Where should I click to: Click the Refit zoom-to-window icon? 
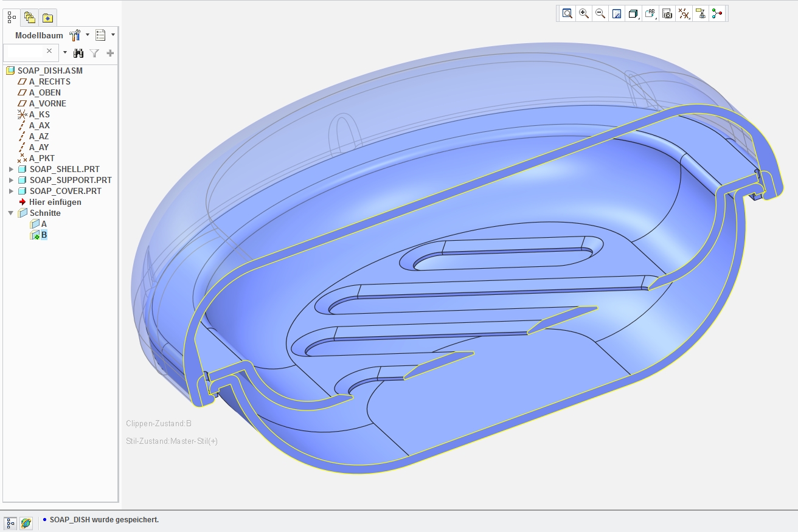pos(567,13)
